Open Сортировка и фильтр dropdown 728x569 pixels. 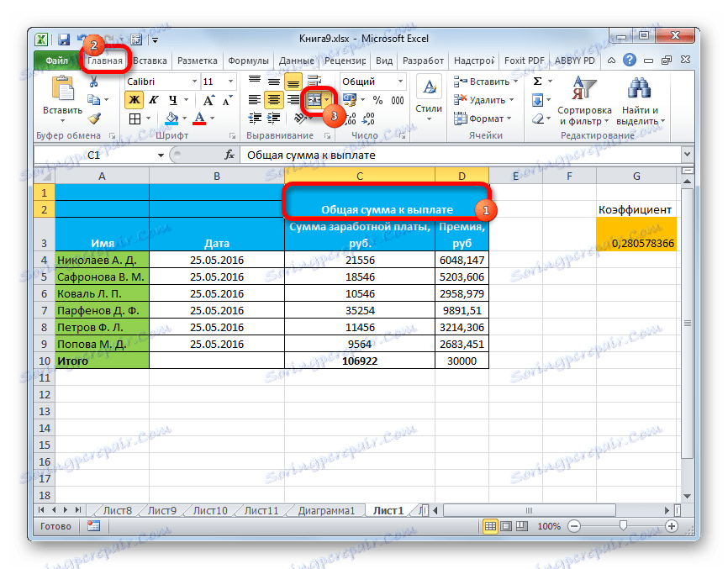coord(584,100)
